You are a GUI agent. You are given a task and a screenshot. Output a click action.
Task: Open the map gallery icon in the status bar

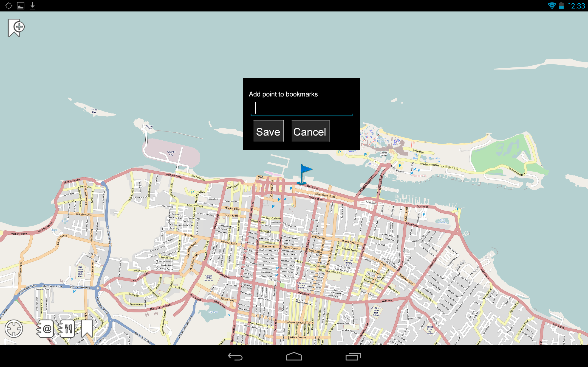(21, 5)
